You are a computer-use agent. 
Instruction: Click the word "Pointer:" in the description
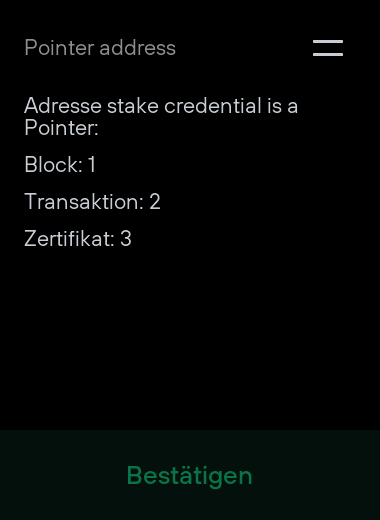(61, 127)
